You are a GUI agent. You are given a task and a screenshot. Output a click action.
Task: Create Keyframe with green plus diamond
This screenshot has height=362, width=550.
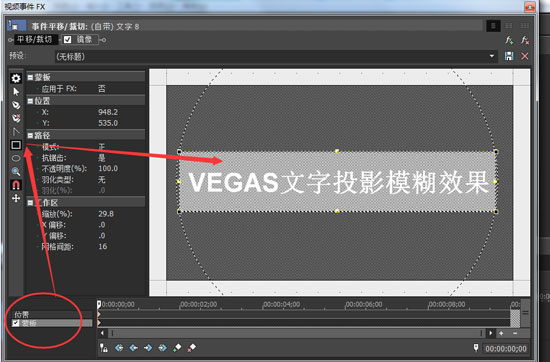point(177,348)
